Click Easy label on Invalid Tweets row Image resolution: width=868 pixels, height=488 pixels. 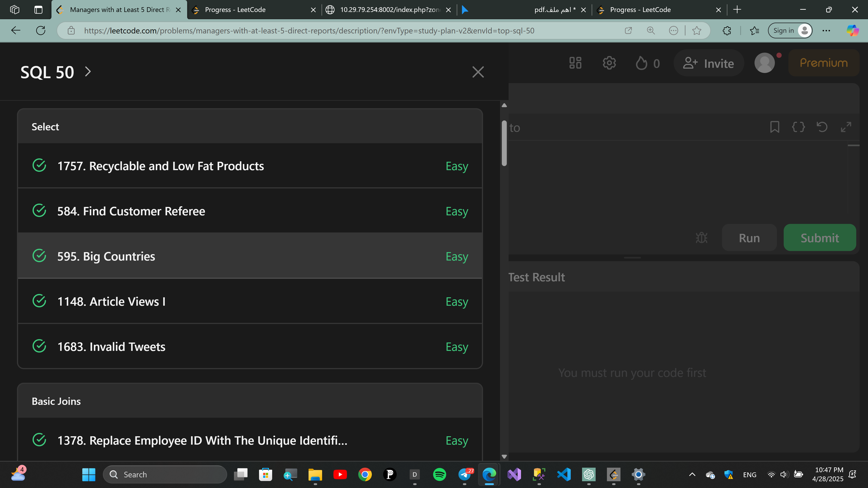[x=457, y=347]
